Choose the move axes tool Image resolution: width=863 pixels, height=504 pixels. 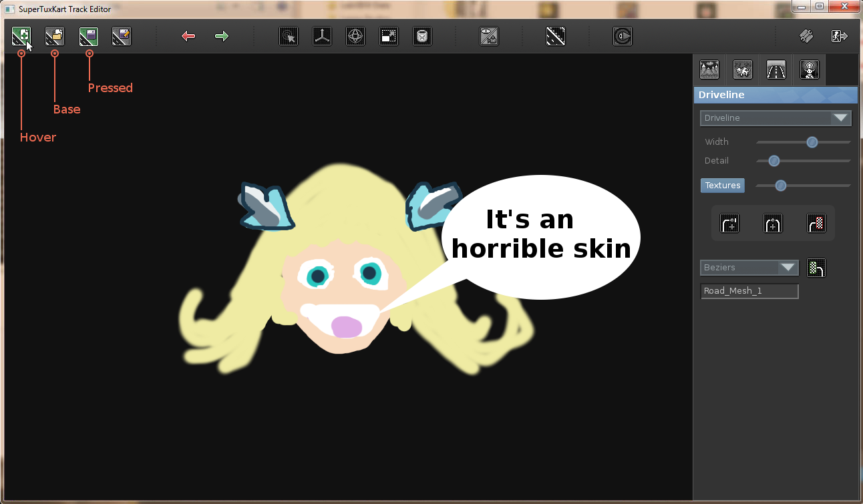tap(322, 36)
